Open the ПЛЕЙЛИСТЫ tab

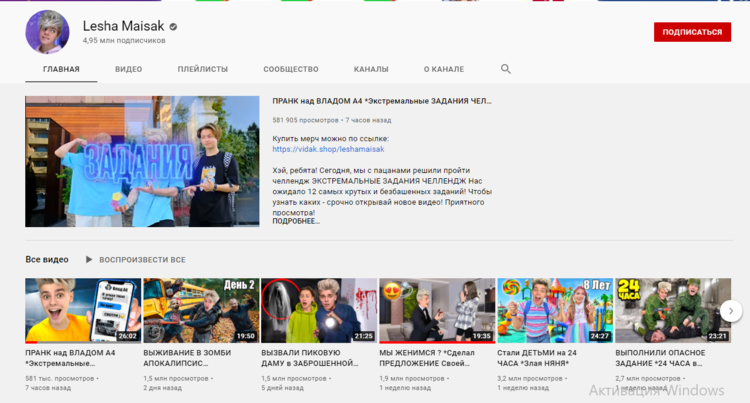pos(202,69)
